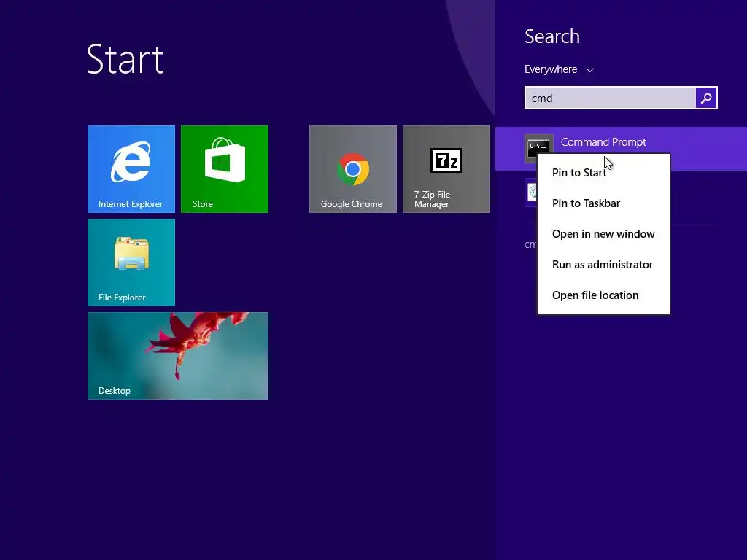The image size is (747, 560).
Task: Select Open in new window
Action: tap(603, 234)
